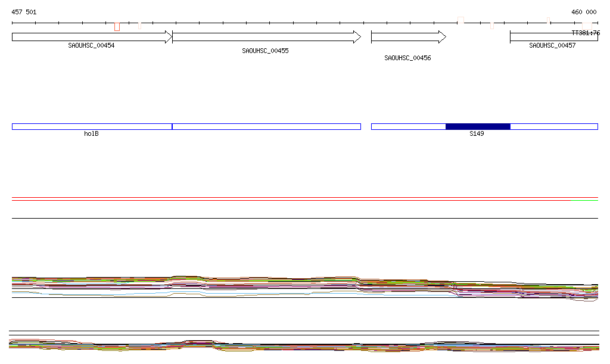Screen dimensions: 610x364
Task: Click the unlabeled blue bar right of holB
Action: point(266,126)
